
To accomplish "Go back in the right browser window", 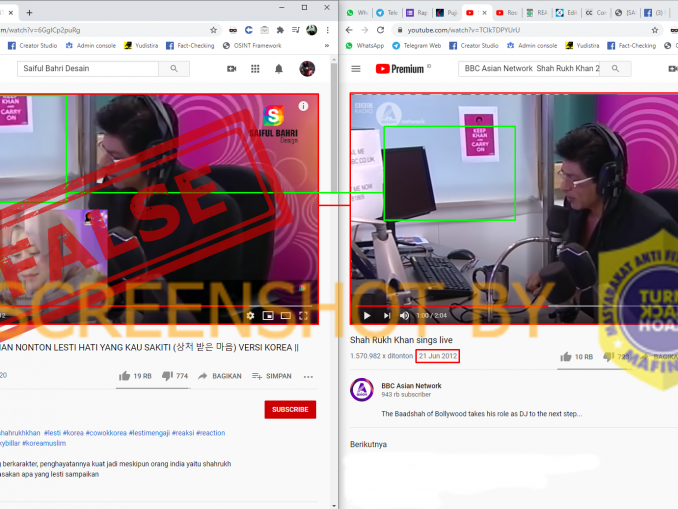I will click(349, 30).
